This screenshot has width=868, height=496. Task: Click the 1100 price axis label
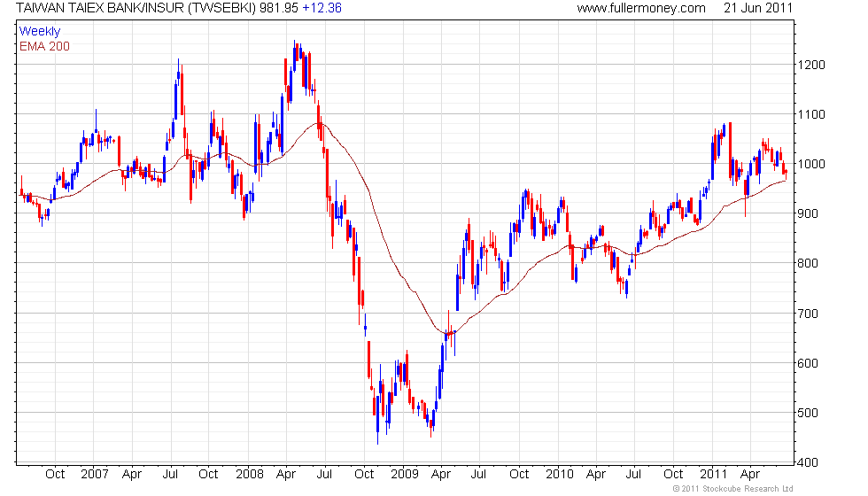(x=811, y=114)
